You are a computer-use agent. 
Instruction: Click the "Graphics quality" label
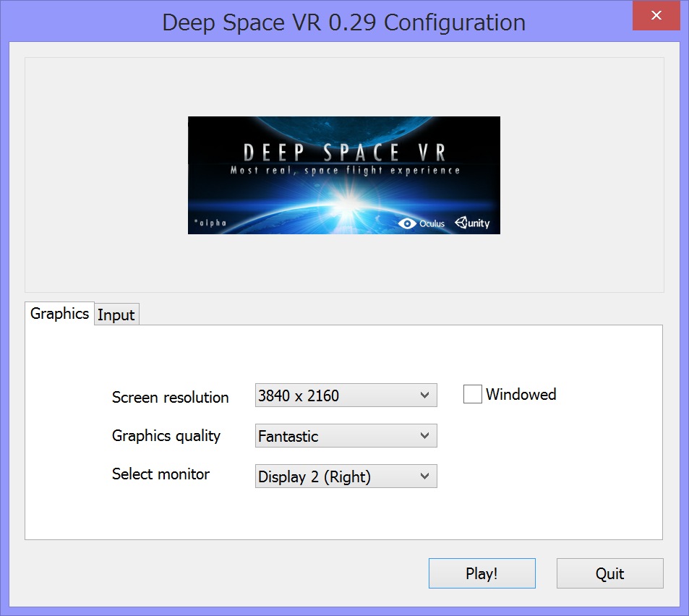[166, 435]
